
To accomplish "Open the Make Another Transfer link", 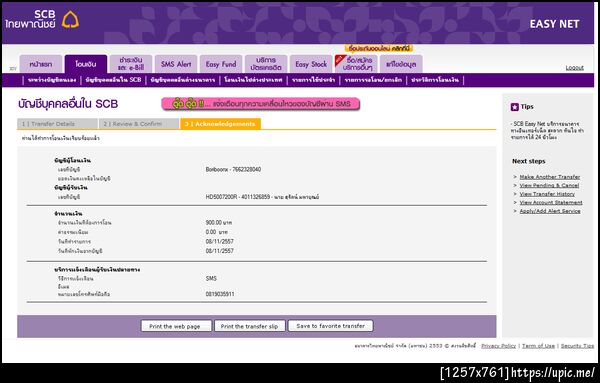I will (x=549, y=177).
